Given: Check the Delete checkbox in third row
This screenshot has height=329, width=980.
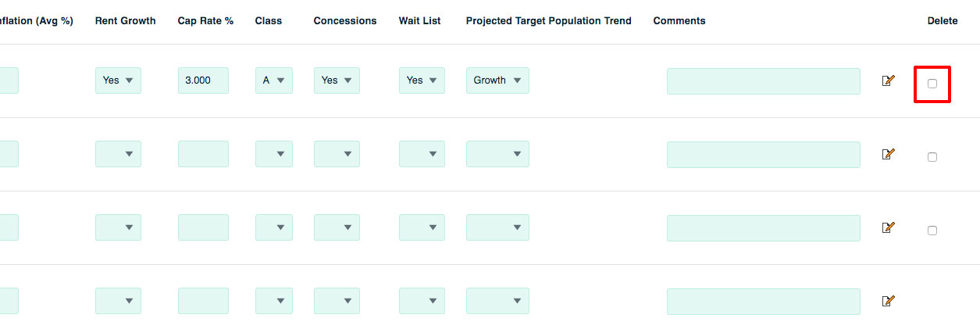Looking at the screenshot, I should pyautogui.click(x=932, y=231).
